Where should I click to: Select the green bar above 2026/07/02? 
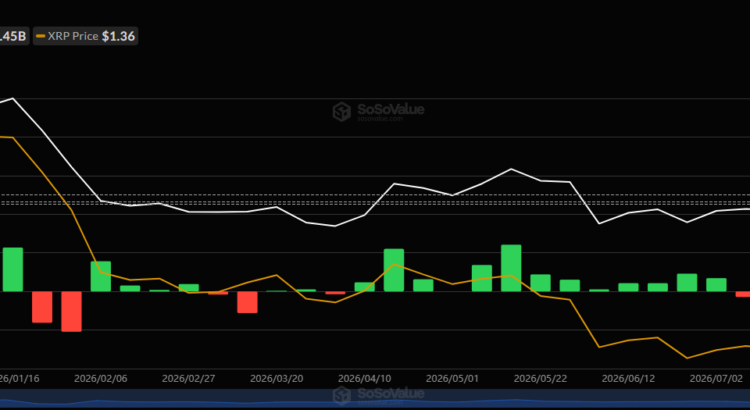(x=716, y=285)
